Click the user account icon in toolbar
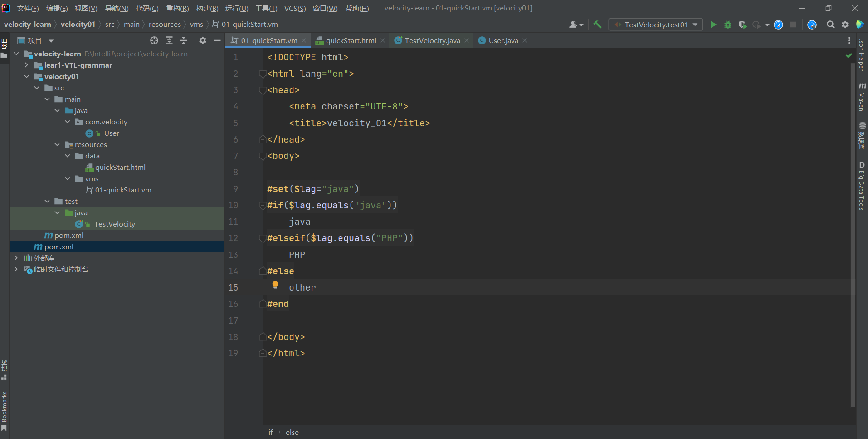 576,25
